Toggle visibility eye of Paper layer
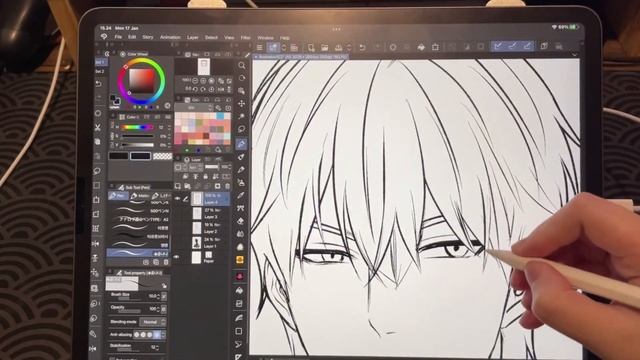Image resolution: width=640 pixels, height=360 pixels. click(176, 257)
